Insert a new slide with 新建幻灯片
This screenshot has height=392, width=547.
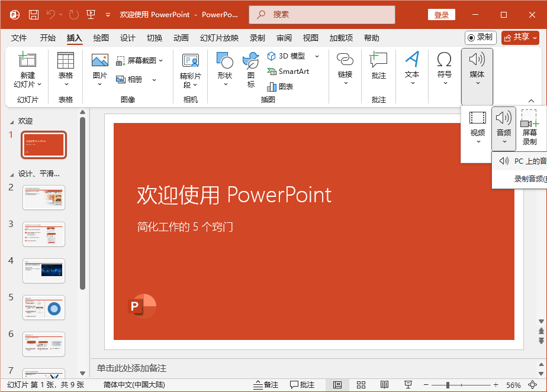coord(27,66)
